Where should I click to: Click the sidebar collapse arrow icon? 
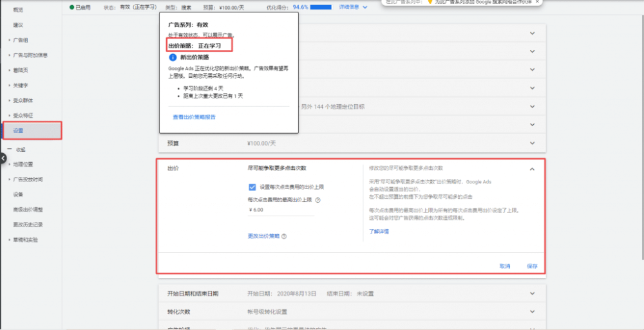(x=3, y=158)
